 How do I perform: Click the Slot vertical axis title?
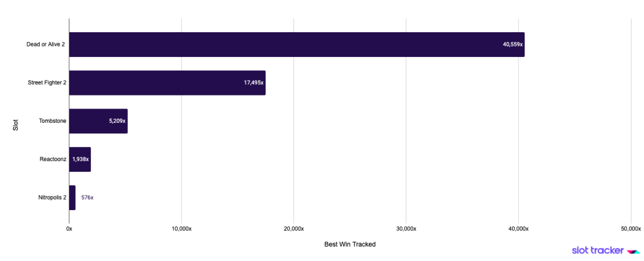click(x=15, y=125)
